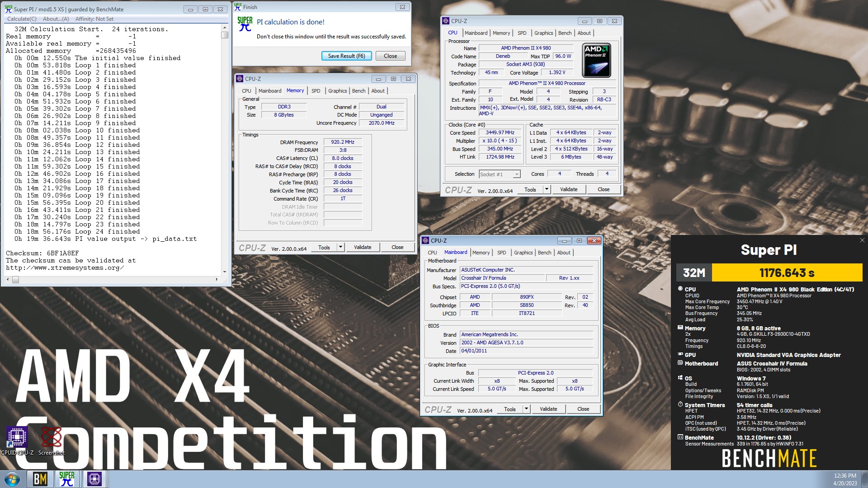Click Save Result (F6) button
This screenshot has height=488, width=868.
click(x=346, y=56)
